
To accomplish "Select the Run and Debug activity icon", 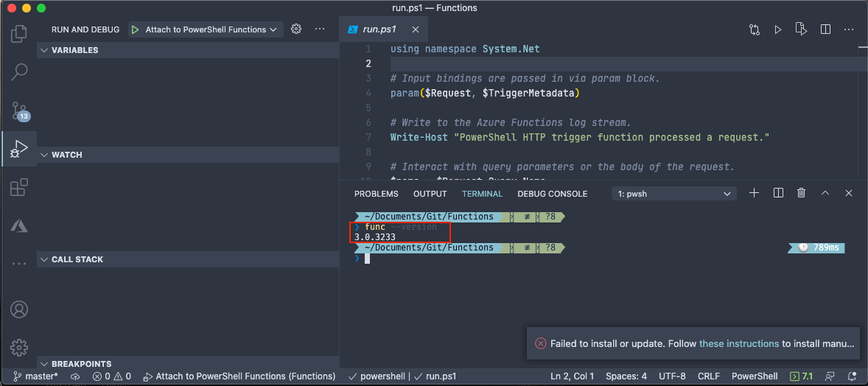I will (19, 148).
